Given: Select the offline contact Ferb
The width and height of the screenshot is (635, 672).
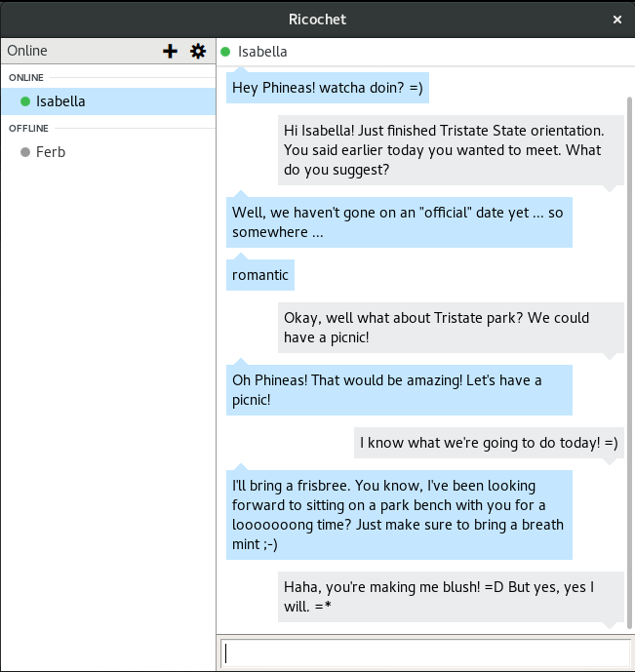Looking at the screenshot, I should point(108,152).
